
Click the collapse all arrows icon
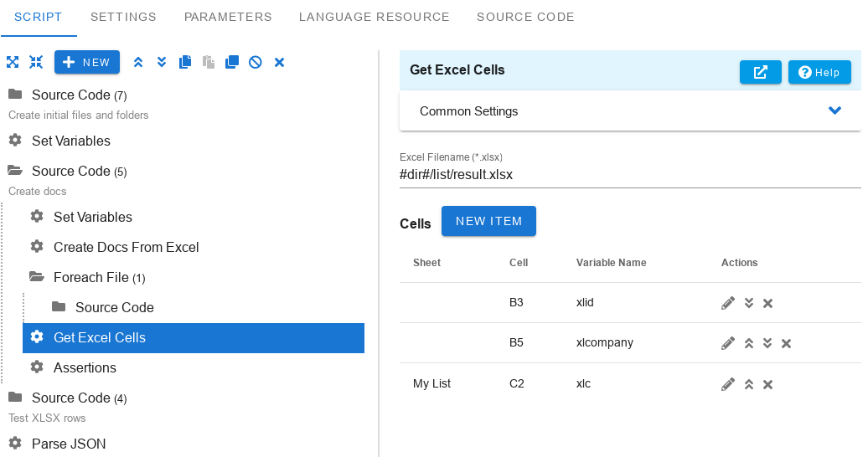[36, 62]
